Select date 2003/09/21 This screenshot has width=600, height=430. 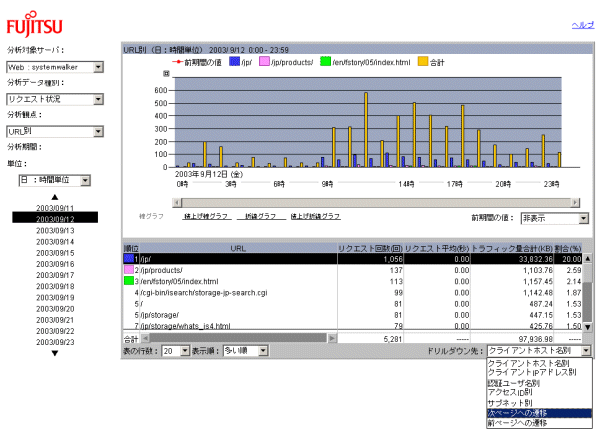pyautogui.click(x=55, y=320)
